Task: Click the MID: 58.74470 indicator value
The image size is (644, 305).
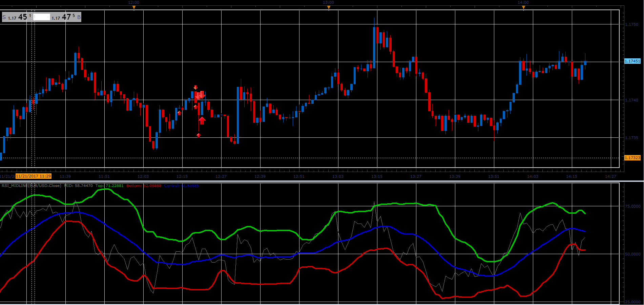Action: [78, 186]
